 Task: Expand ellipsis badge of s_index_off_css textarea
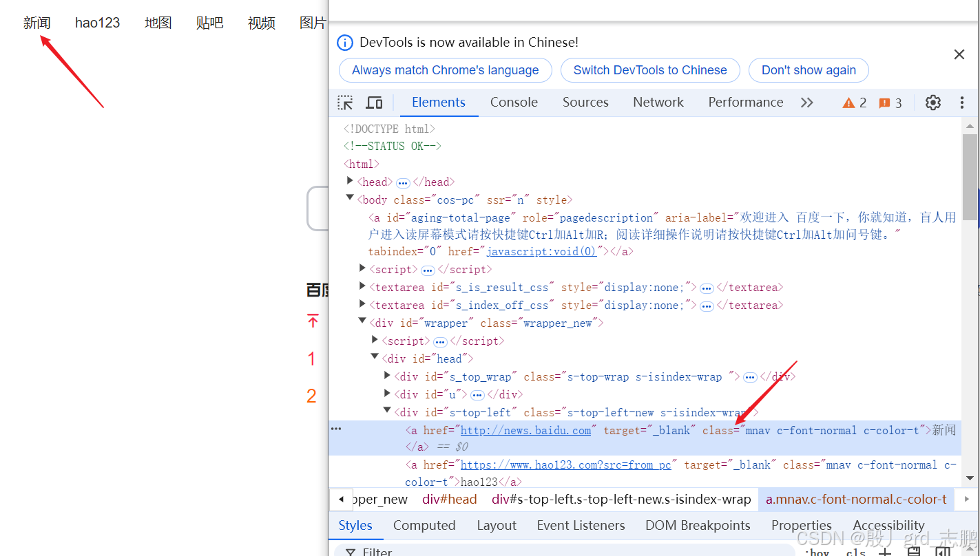(x=707, y=306)
